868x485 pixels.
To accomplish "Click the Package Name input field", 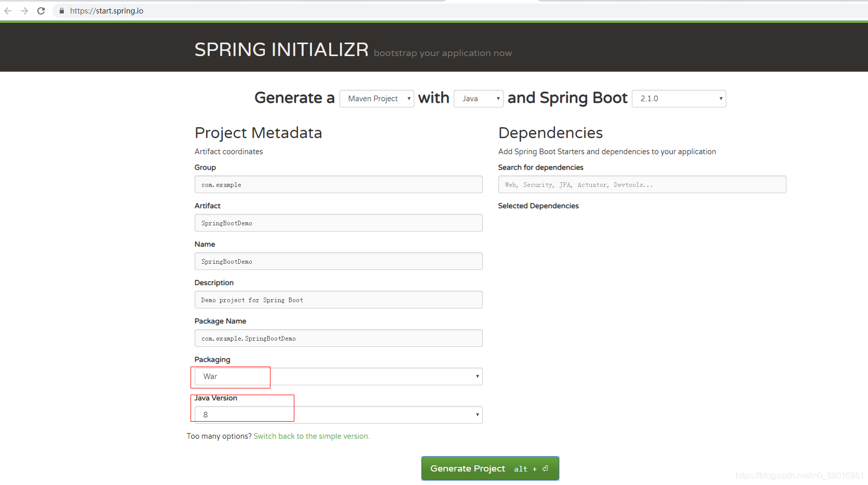I will (x=338, y=338).
